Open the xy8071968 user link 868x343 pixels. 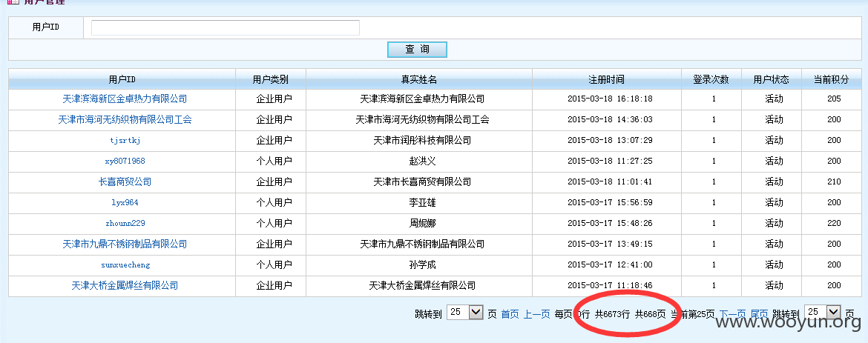point(125,161)
